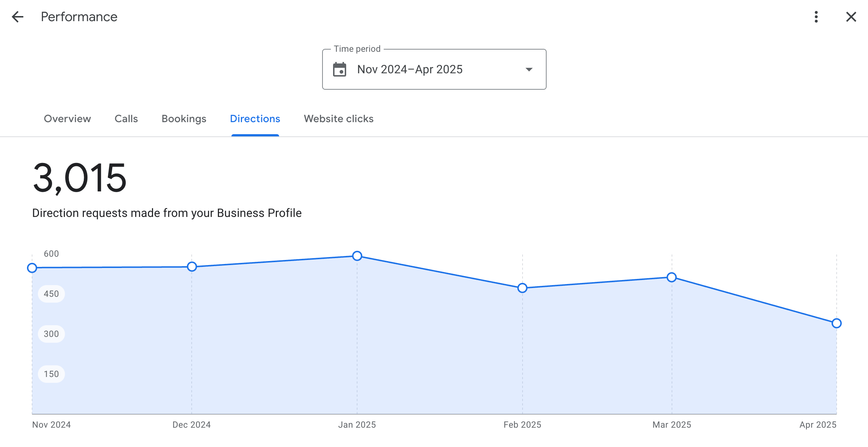Screen dimensions: 868x447
Task: Switch to the Calls tab
Action: 126,119
